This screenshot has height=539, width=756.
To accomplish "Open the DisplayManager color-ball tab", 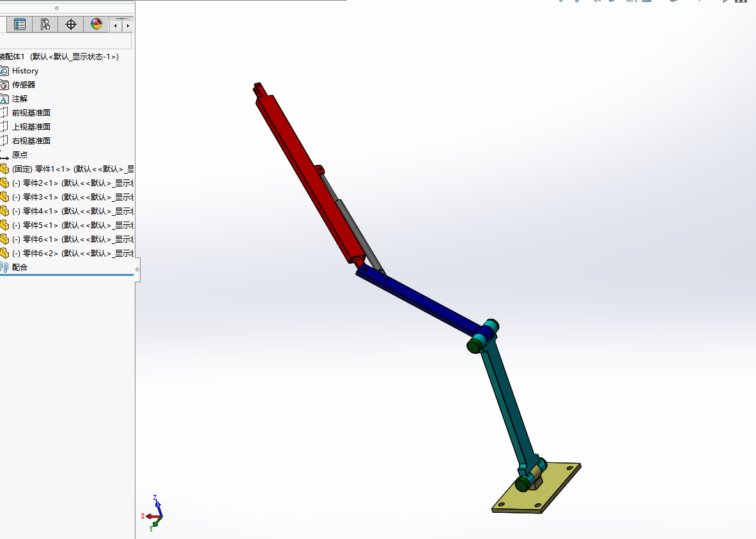I will (x=96, y=24).
